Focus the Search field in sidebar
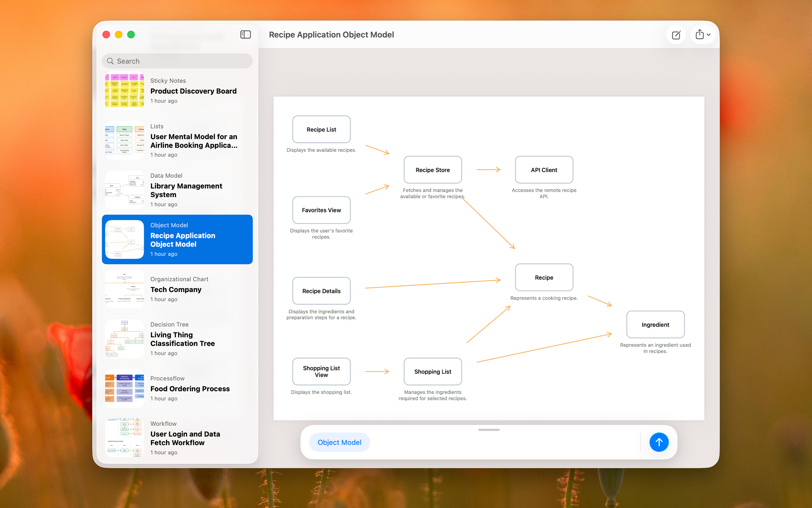 click(177, 61)
